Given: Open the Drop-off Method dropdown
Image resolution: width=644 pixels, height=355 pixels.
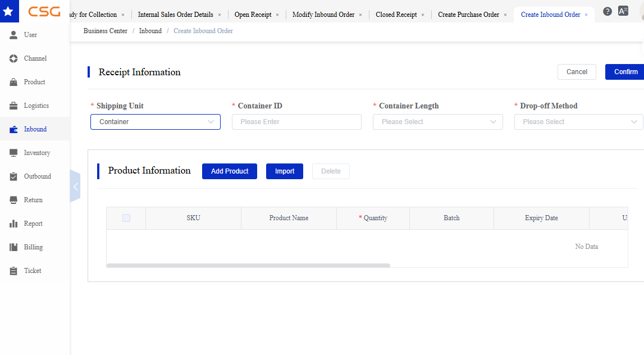Looking at the screenshot, I should coord(579,122).
